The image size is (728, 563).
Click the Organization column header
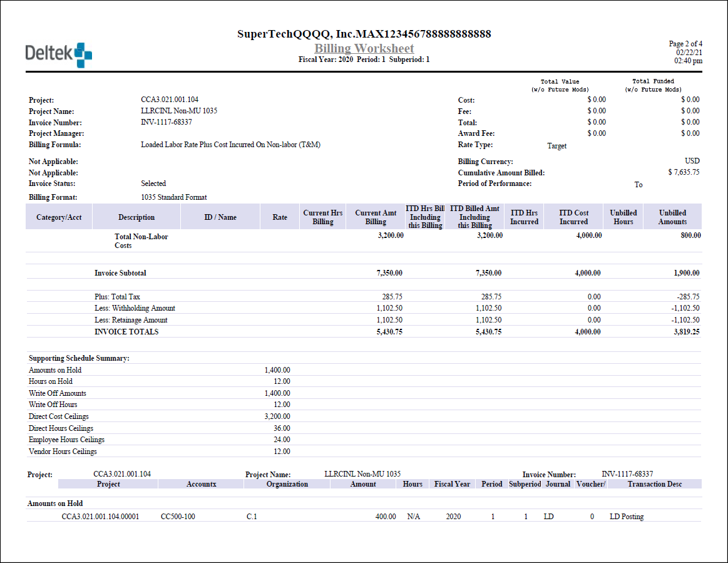(x=287, y=484)
